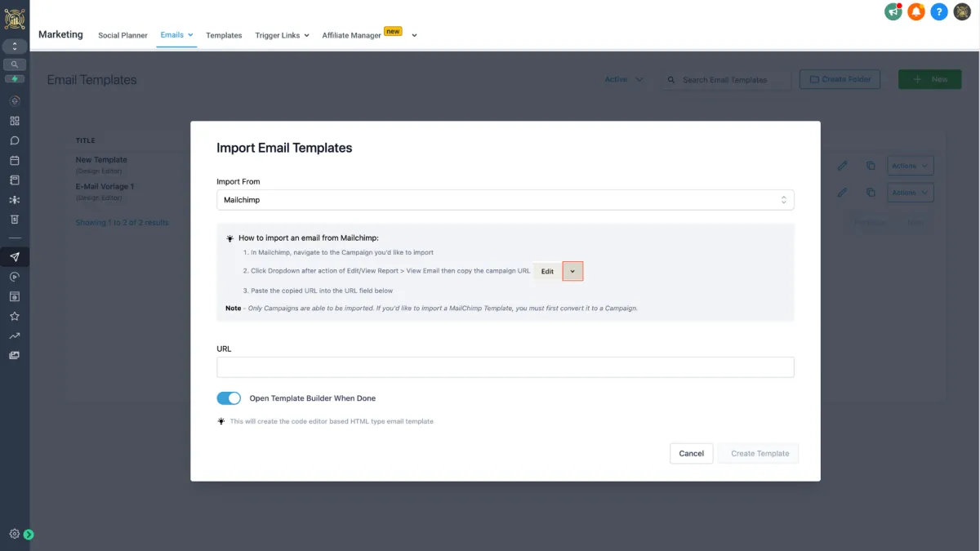Screen dimensions: 980x551
Task: Open Actions dropdown for New Template
Action: (x=910, y=166)
